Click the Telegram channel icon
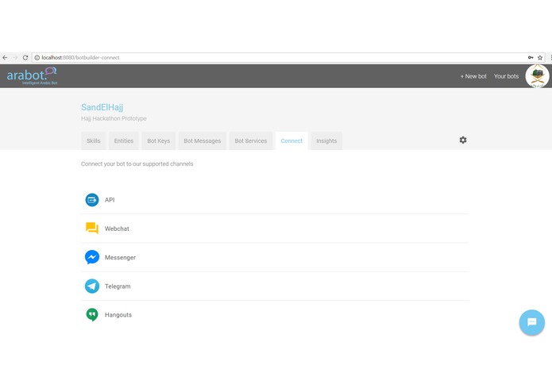The image size is (552, 392). click(x=92, y=286)
